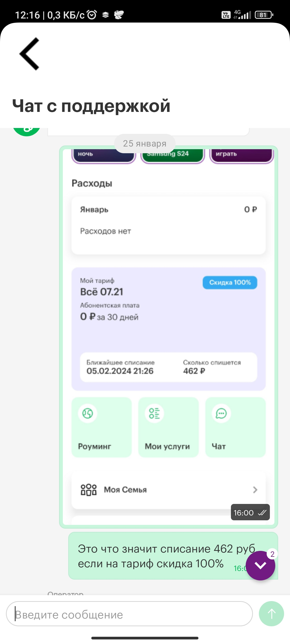Tap the 462 ₽ charge amount
The height and width of the screenshot is (644, 290).
coord(194,371)
